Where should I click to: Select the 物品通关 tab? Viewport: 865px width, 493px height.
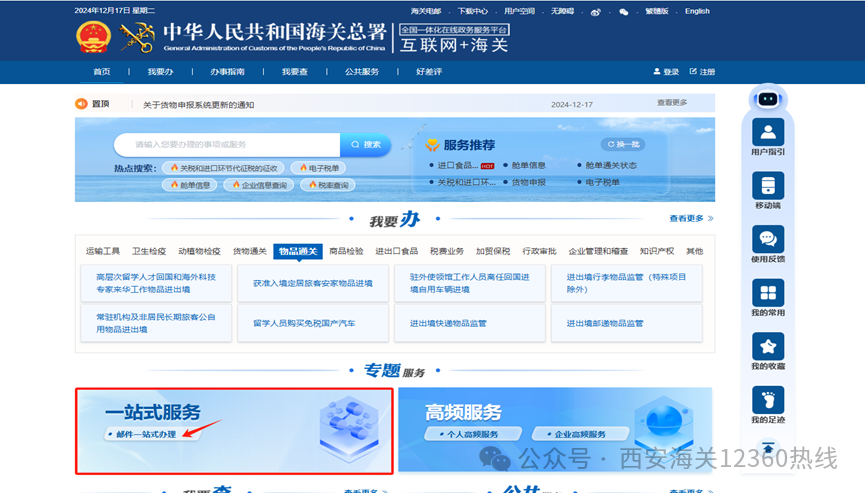pyautogui.click(x=298, y=251)
